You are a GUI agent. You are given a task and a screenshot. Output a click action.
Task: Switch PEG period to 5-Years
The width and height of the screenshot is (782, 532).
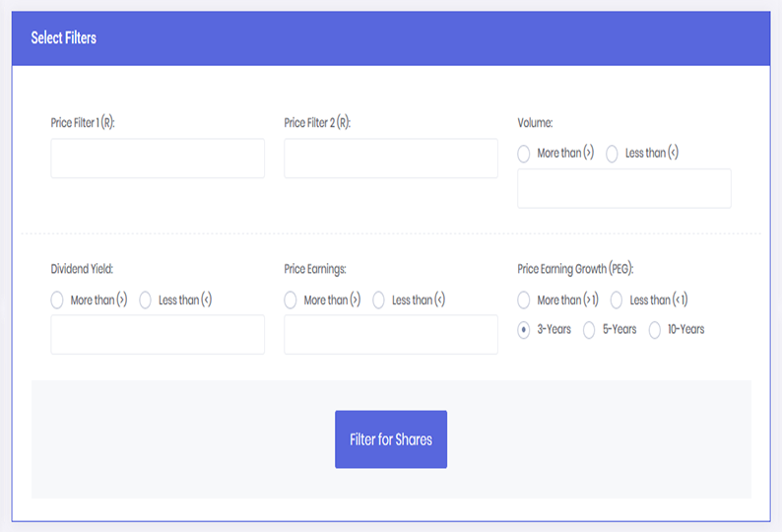coord(590,330)
